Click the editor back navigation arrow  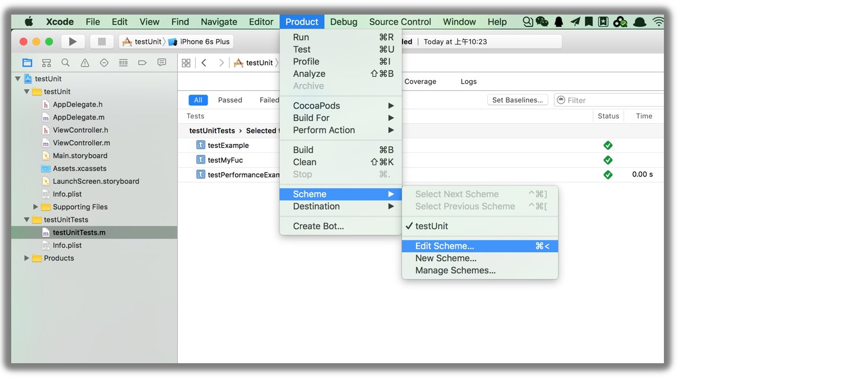(204, 63)
